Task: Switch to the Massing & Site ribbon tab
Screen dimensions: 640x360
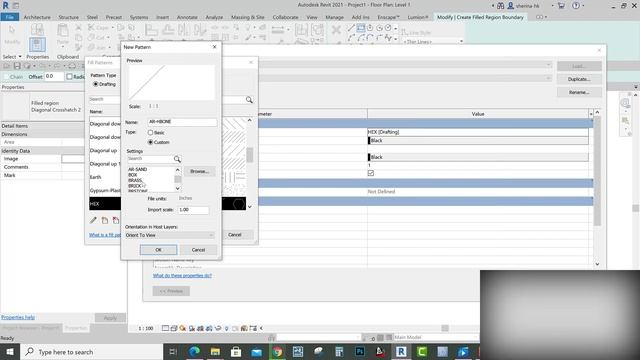Action: tap(248, 17)
